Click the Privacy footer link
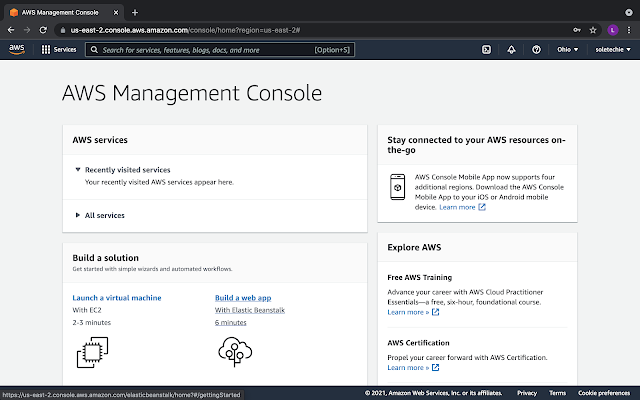The image size is (640, 400). click(x=527, y=393)
